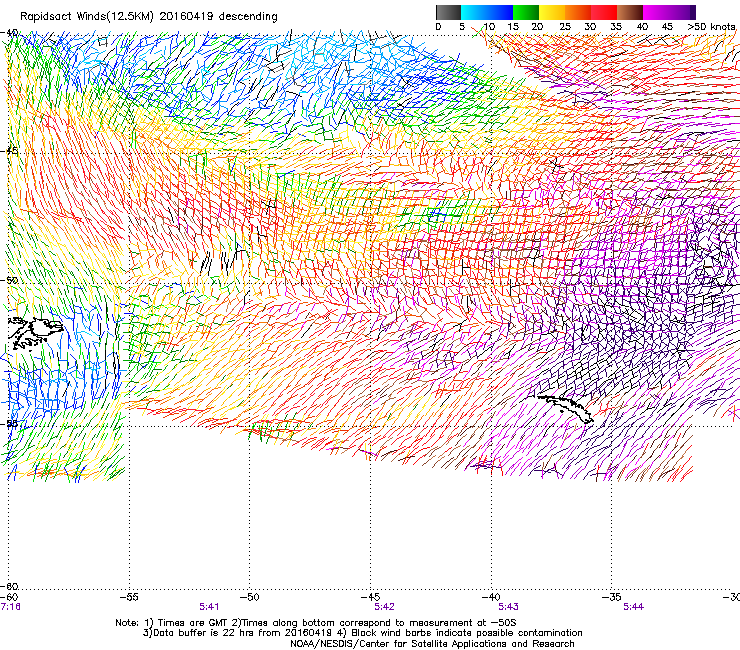This screenshot has width=740, height=650.
Task: Click the -55 longitude axis label
Action: pos(129,597)
